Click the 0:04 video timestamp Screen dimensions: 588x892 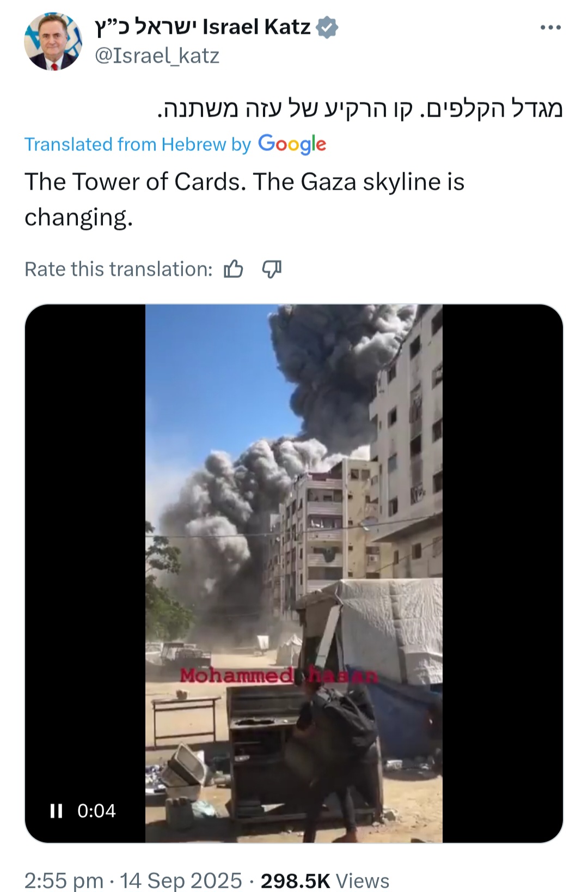pyautogui.click(x=96, y=811)
